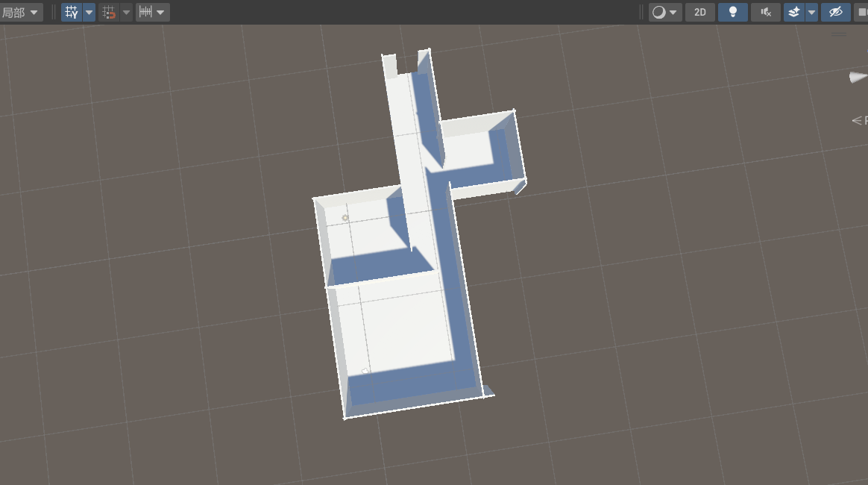Click the partially visible icon right of the eye
Screen dimensions: 868x485
[x=862, y=12]
